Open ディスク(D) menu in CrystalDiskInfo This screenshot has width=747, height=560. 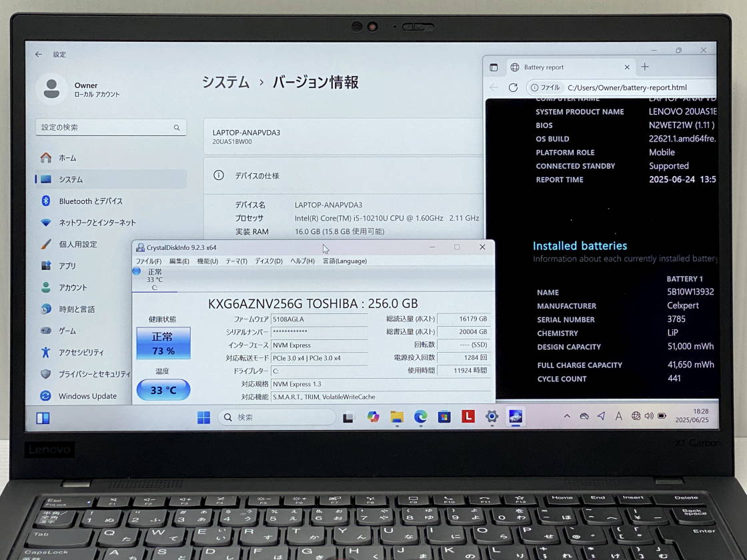269,261
